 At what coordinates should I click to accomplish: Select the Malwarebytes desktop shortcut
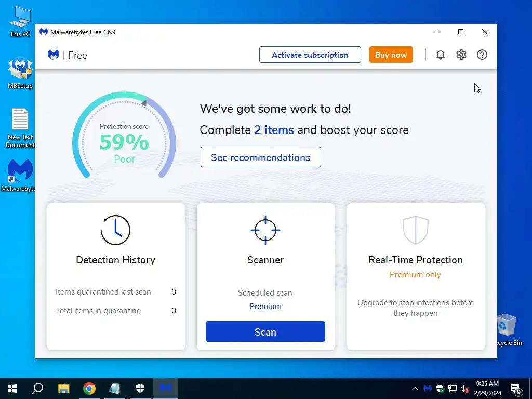[19, 176]
